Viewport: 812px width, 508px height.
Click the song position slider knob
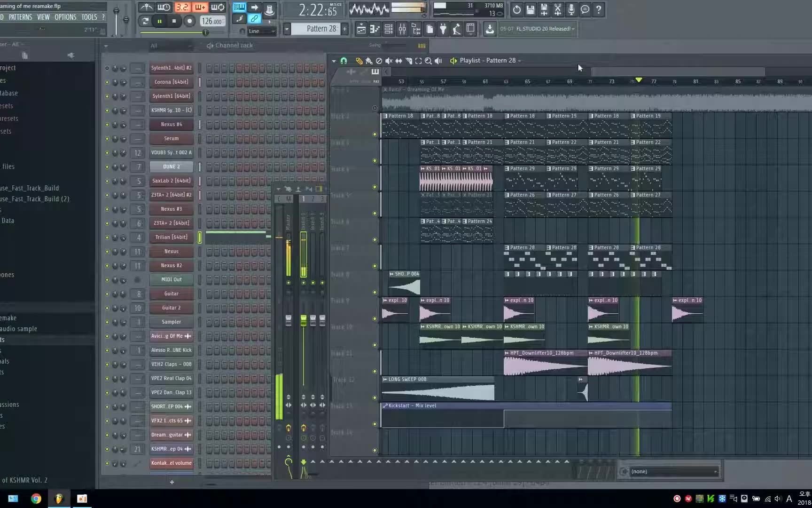(205, 32)
